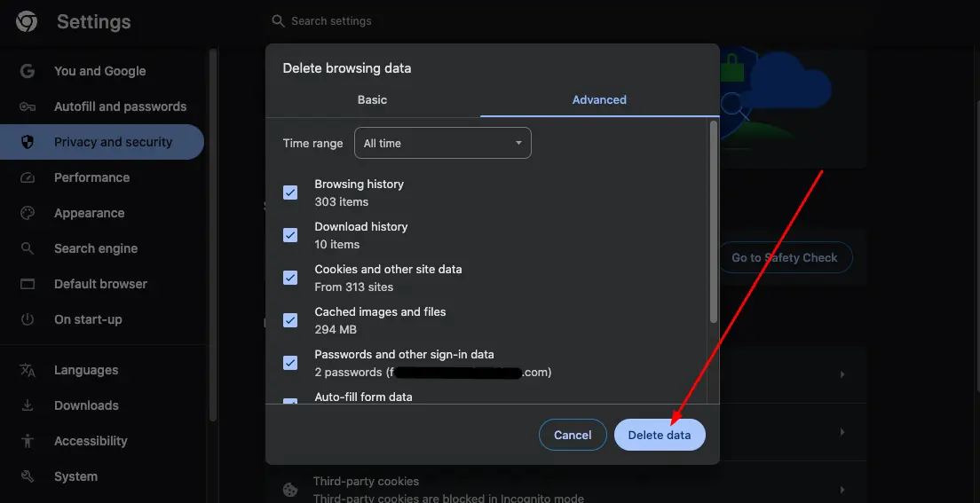Click the Chrome logo next to Settings
The image size is (980, 503).
[27, 22]
